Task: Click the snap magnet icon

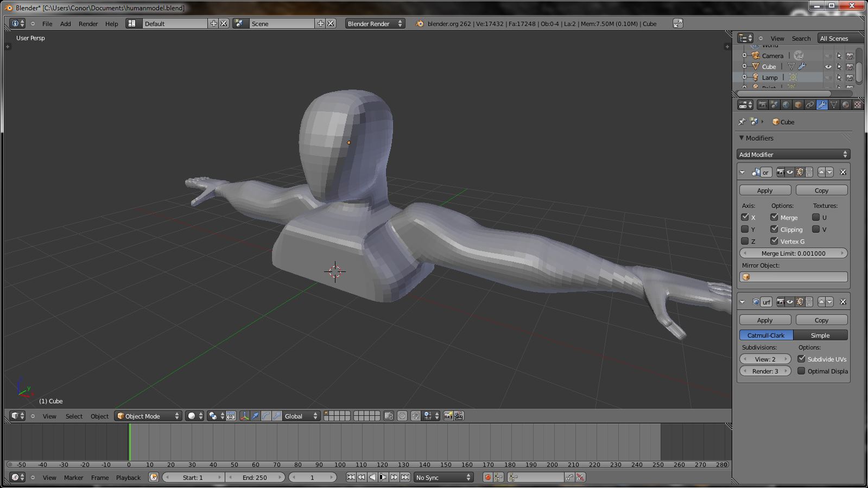Action: click(415, 416)
